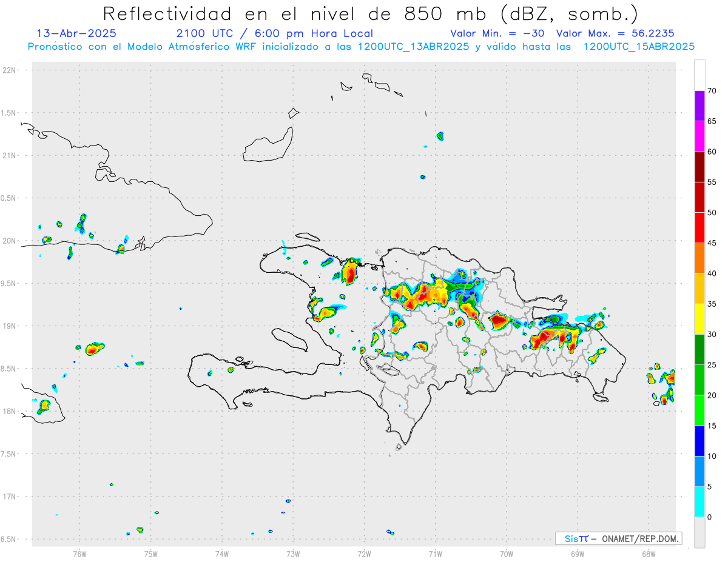Click the latitude axis label '21N'
Viewport: 728px width, 562px height.
[9, 156]
